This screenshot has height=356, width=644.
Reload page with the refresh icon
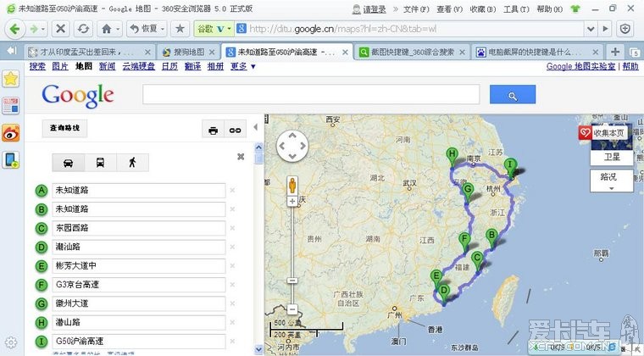[83, 29]
